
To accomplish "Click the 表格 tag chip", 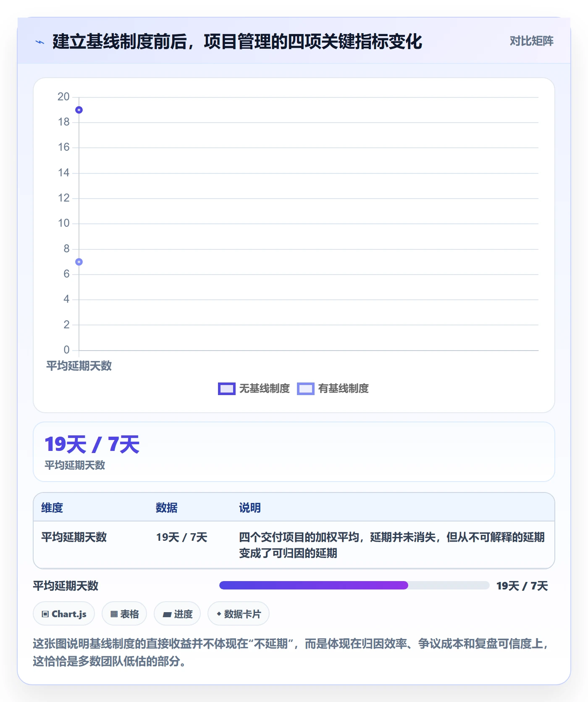I will pyautogui.click(x=124, y=614).
